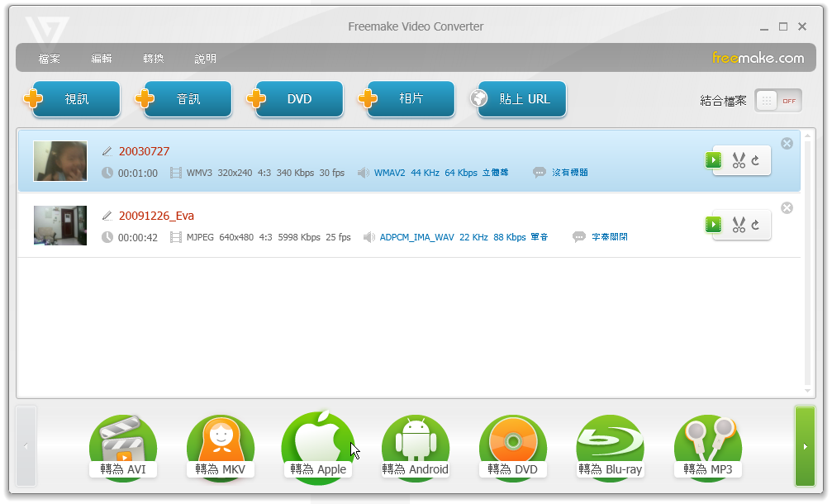Add photos with the 相片 button
832x504 pixels.
coord(411,98)
